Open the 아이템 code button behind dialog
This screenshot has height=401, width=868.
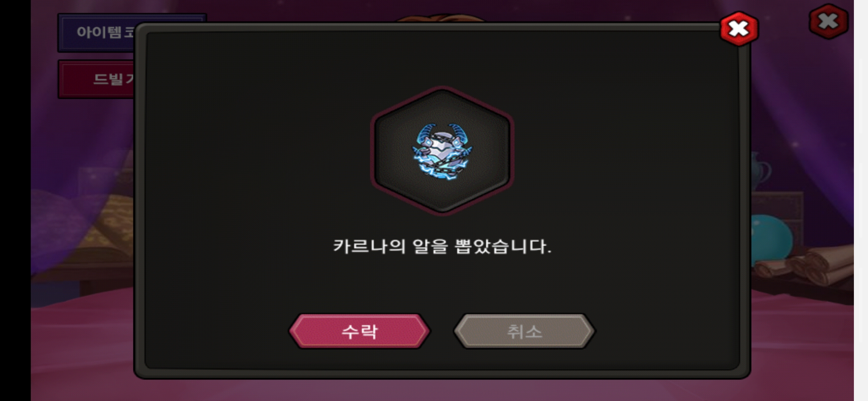(97, 33)
